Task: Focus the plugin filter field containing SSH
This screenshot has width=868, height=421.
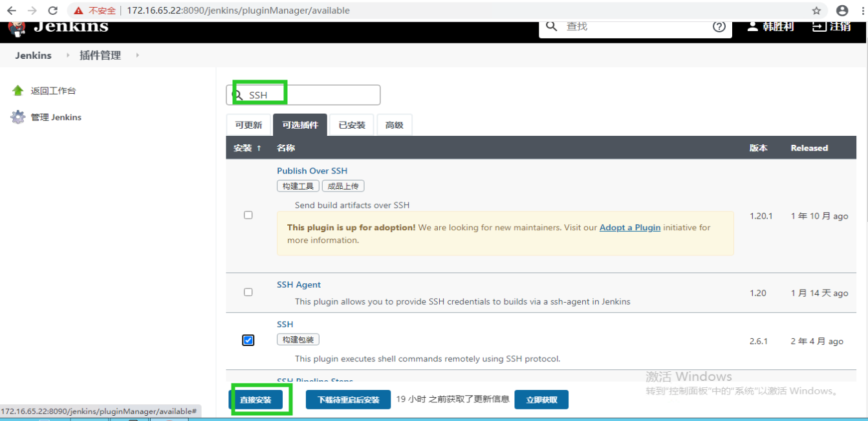Action: 303,95
